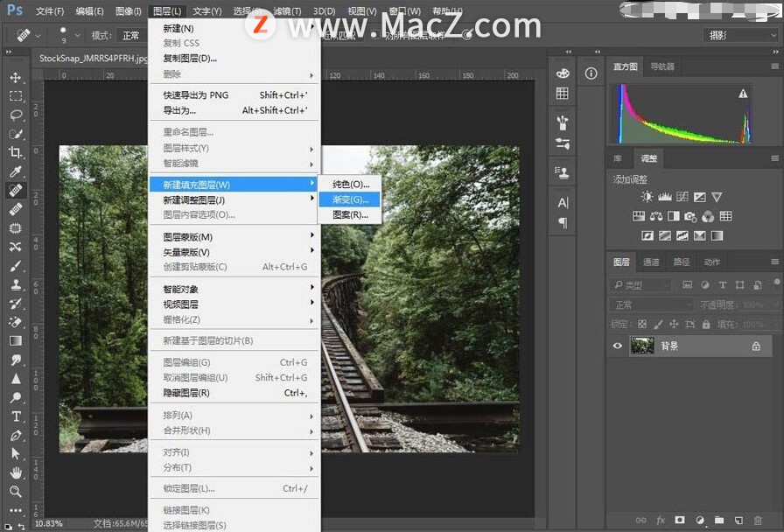Select the Brush tool
The width and height of the screenshot is (784, 532).
point(16,266)
